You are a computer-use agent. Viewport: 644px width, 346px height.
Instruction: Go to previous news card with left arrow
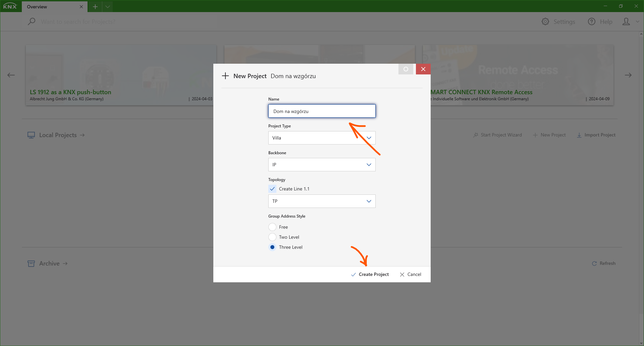(x=11, y=75)
